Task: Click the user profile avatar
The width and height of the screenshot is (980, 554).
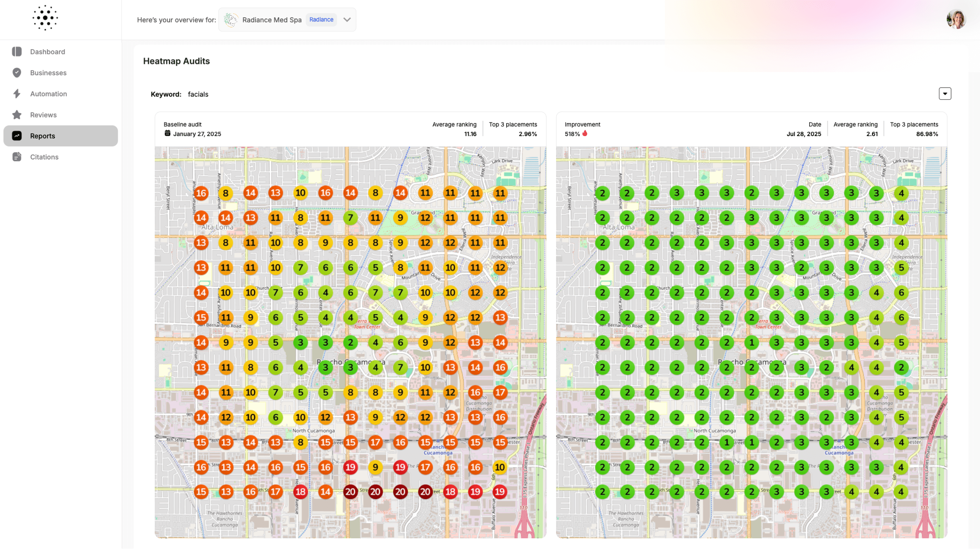Action: coord(955,20)
